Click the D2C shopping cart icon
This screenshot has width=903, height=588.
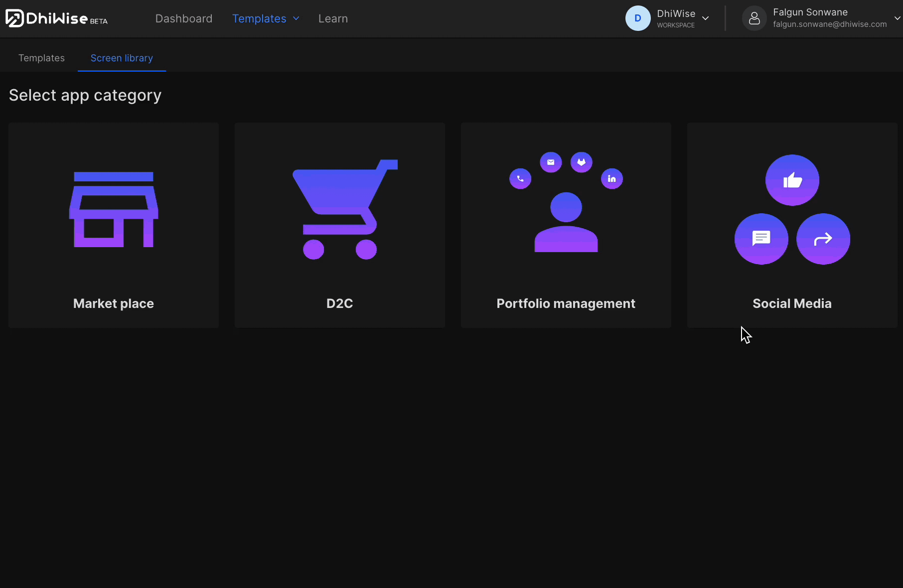(x=344, y=209)
